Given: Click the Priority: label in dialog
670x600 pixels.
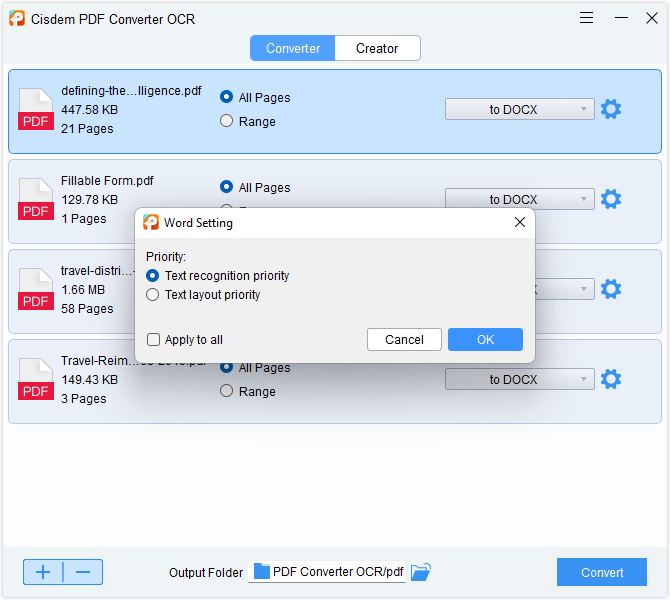Looking at the screenshot, I should click(x=166, y=257).
